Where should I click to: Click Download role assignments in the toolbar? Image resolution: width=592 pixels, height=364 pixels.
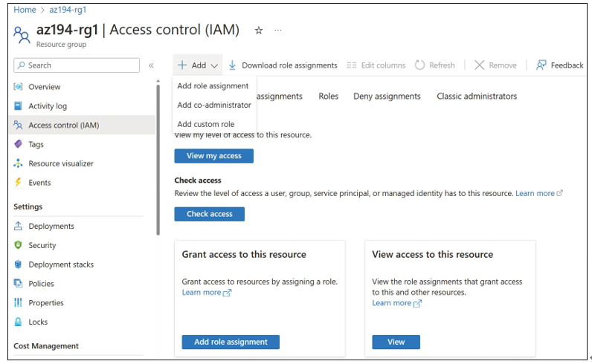tap(289, 65)
